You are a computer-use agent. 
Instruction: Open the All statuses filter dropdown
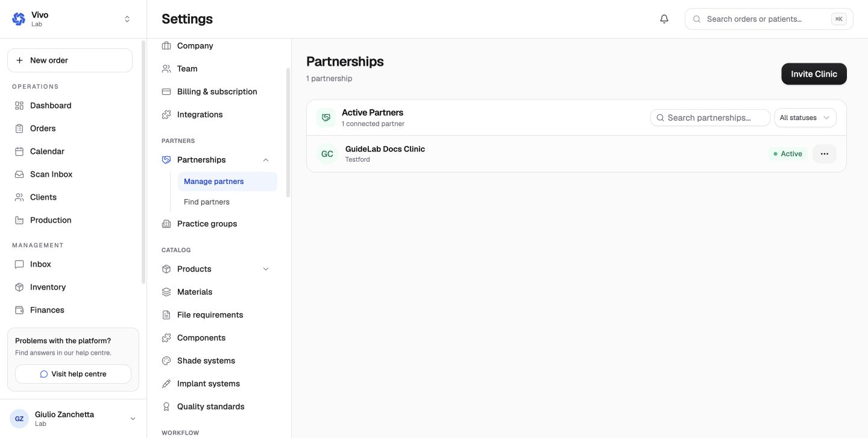805,118
